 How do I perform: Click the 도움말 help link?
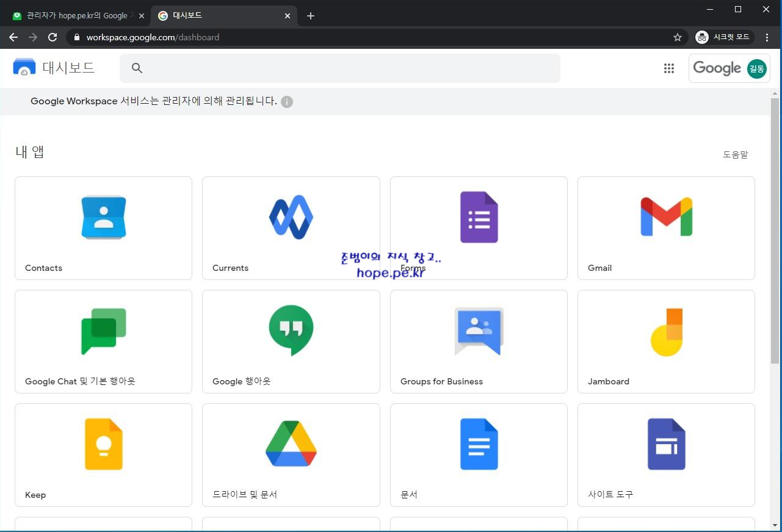[736, 155]
